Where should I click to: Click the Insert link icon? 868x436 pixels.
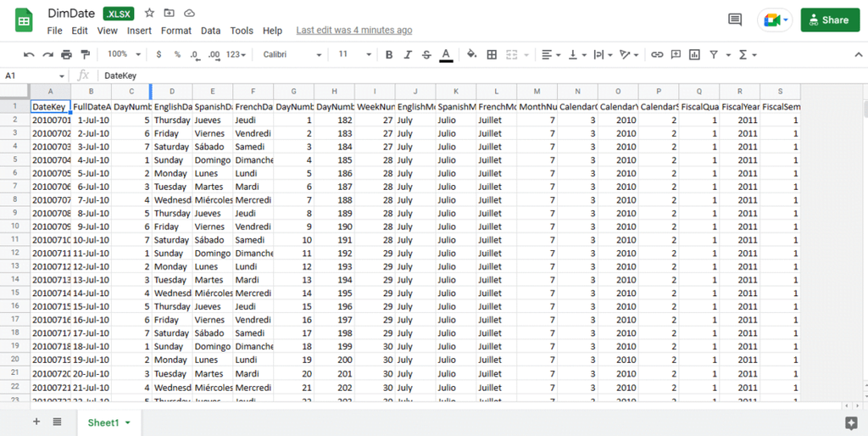[x=657, y=54]
